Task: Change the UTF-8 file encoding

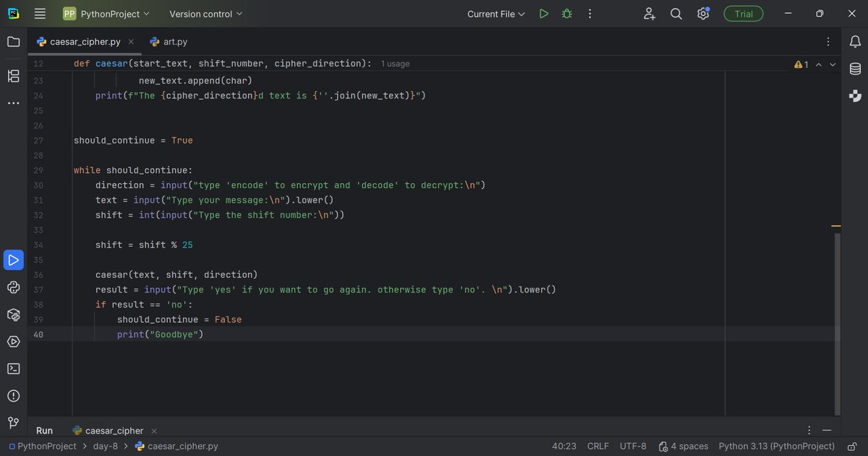Action: pyautogui.click(x=633, y=447)
